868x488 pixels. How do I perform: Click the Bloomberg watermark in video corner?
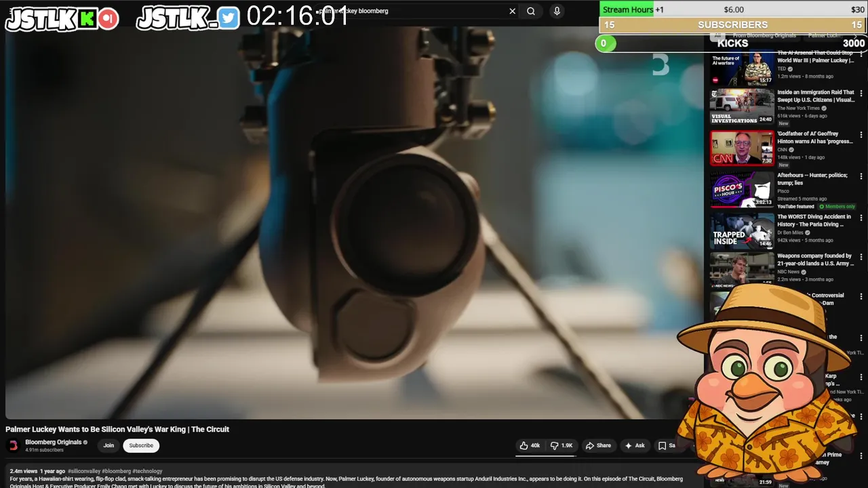[660, 65]
